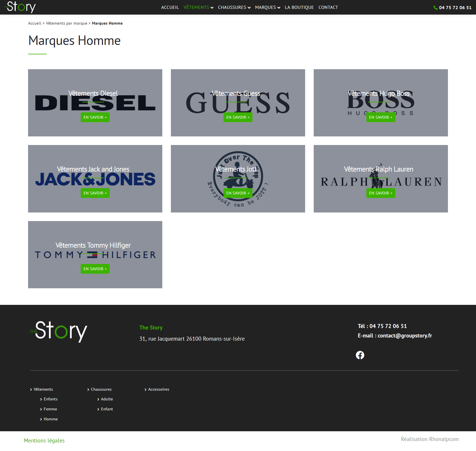
Task: Click The Story logo in footer
Action: (x=58, y=331)
